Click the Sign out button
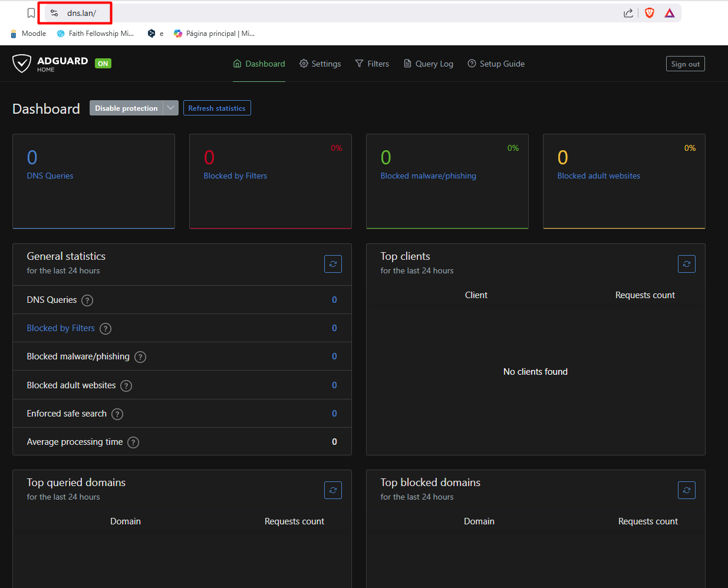The image size is (728, 588). click(685, 64)
